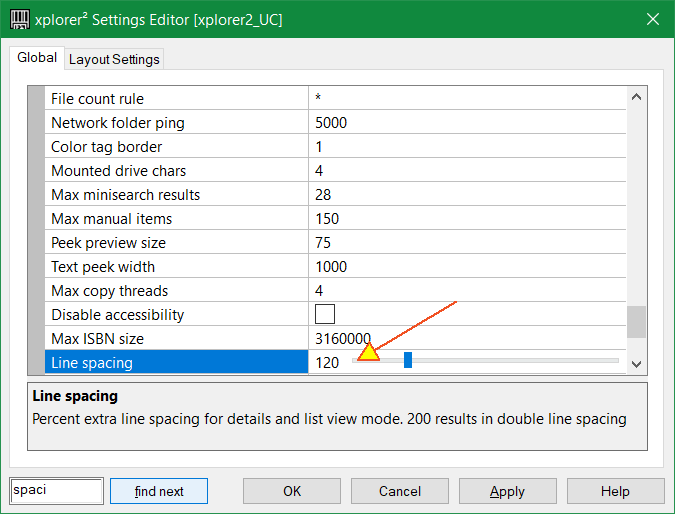Click the Line spacing slider thumb
The width and height of the screenshot is (675, 514).
pos(408,360)
